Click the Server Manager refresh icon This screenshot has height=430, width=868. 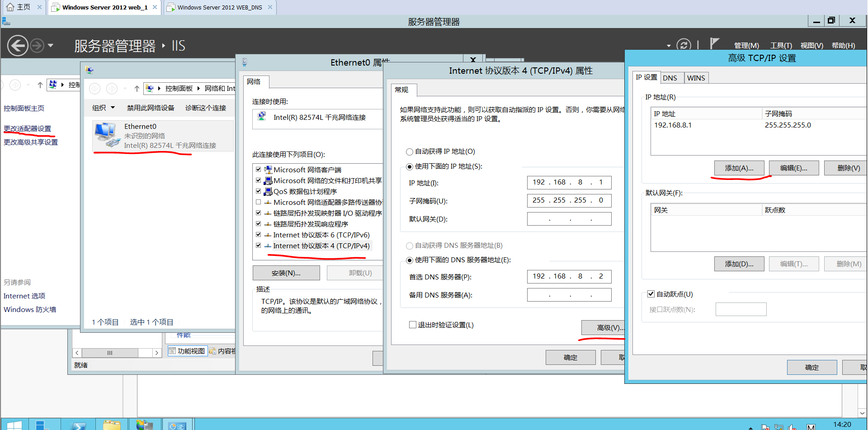pyautogui.click(x=684, y=45)
